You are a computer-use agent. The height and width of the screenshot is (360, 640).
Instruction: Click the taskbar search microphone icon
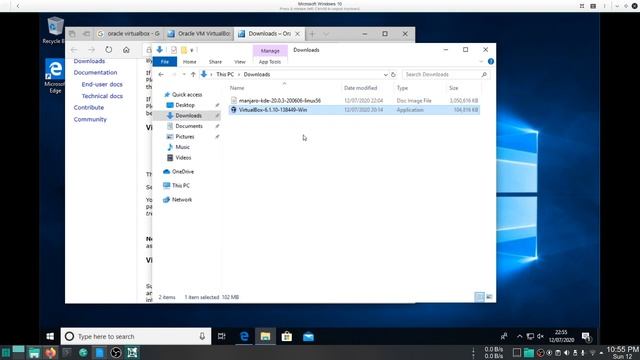[x=202, y=336]
